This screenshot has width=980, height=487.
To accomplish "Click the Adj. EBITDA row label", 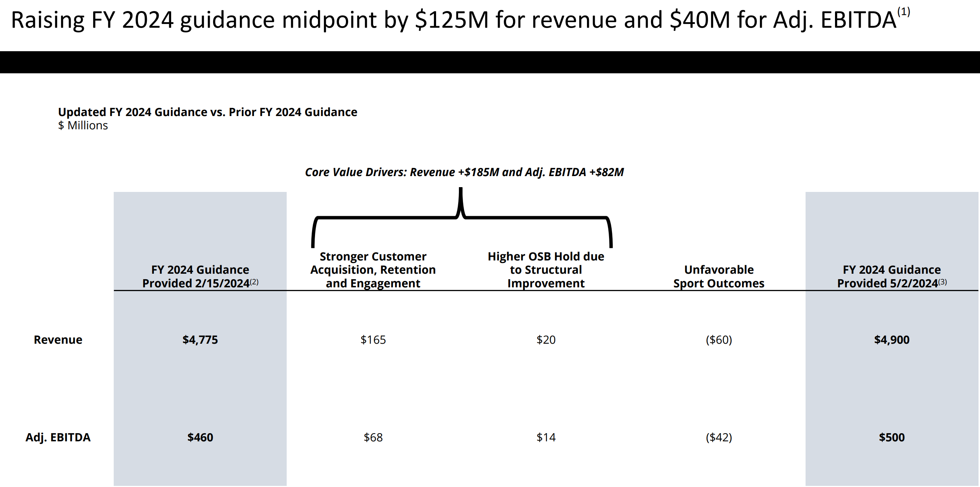I will pos(58,437).
